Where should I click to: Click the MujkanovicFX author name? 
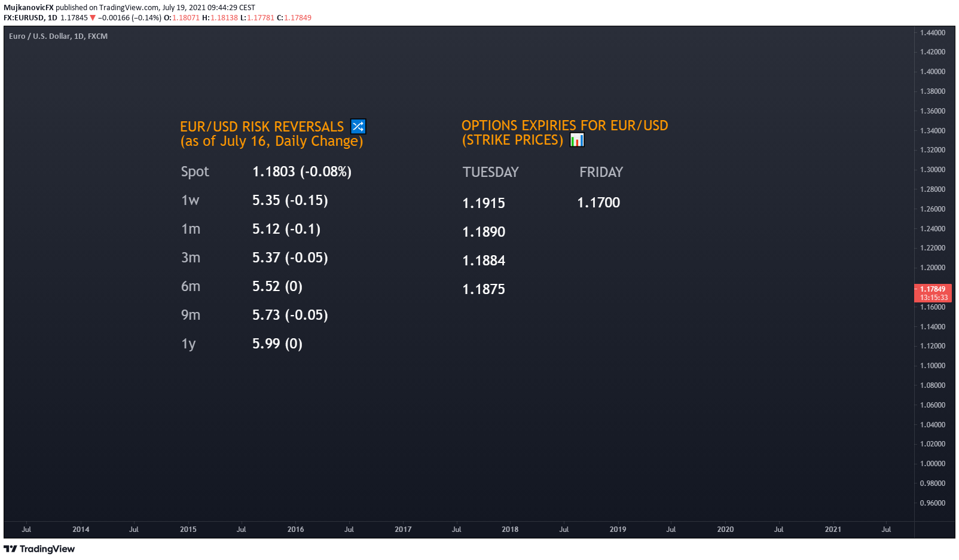29,8
